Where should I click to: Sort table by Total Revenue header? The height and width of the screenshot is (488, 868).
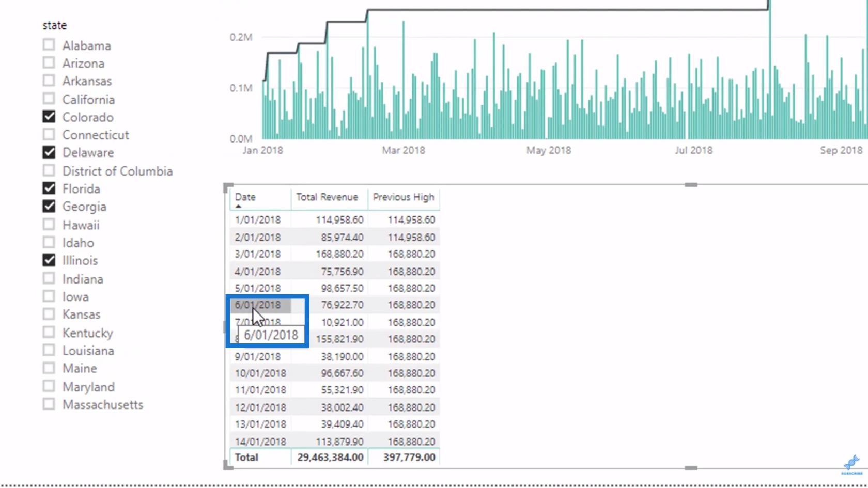point(327,197)
